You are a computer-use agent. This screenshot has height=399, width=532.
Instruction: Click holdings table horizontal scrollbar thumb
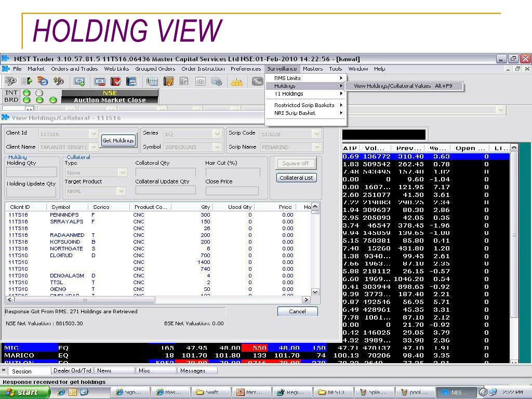[x=85, y=300]
